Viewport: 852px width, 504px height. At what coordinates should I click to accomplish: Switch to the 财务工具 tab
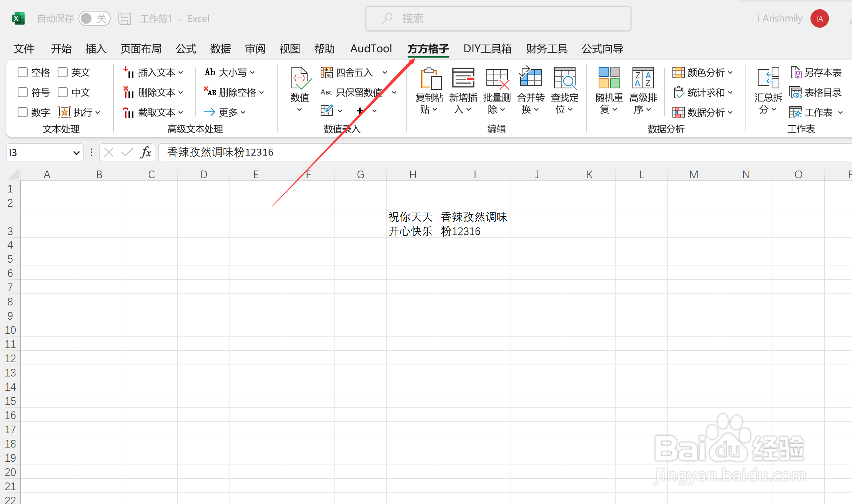coord(547,49)
